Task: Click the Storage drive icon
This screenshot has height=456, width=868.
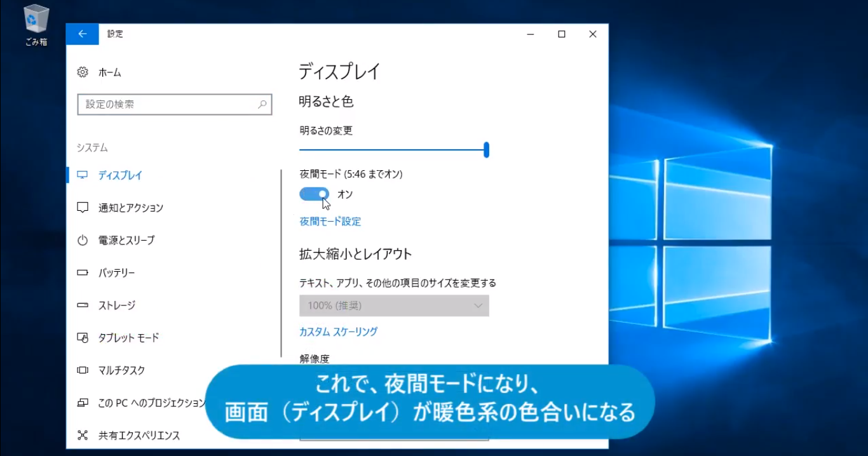Action: click(x=83, y=305)
